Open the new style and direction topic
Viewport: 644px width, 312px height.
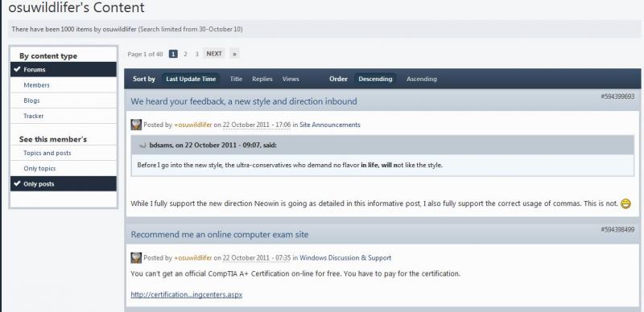click(x=244, y=101)
